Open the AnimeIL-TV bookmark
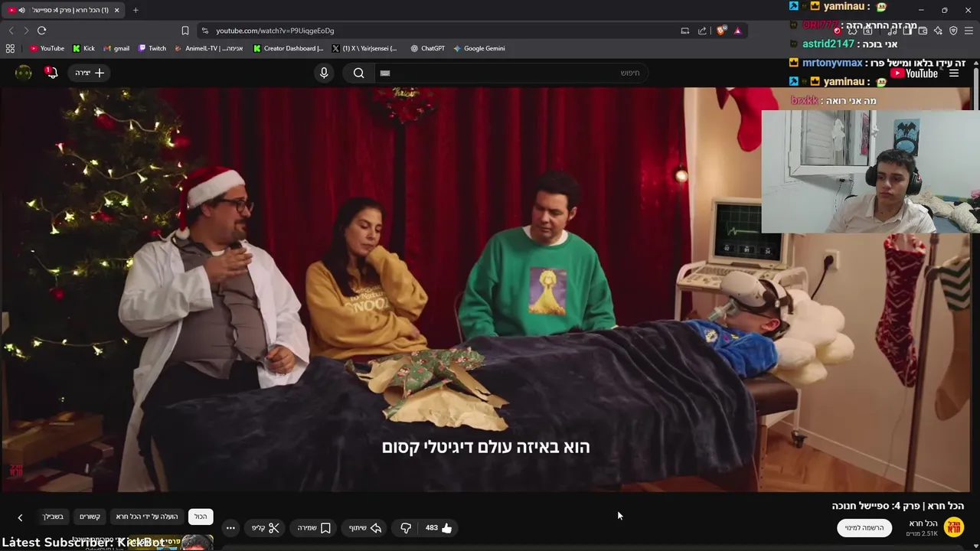The width and height of the screenshot is (980, 551). 209,48
